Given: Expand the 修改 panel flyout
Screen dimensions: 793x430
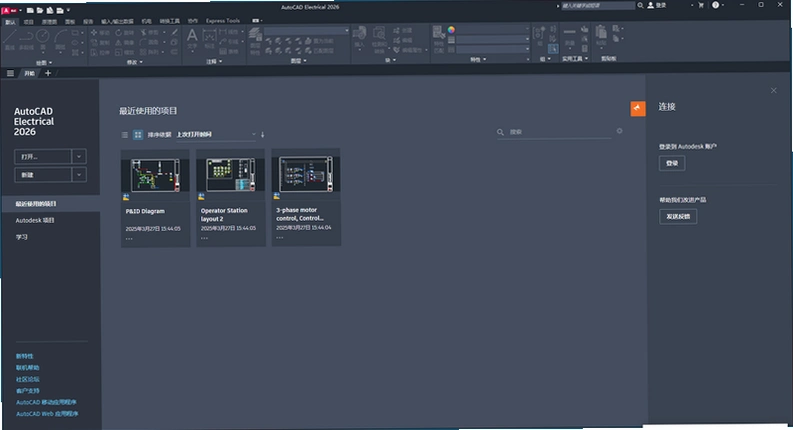Looking at the screenshot, I should coord(135,62).
